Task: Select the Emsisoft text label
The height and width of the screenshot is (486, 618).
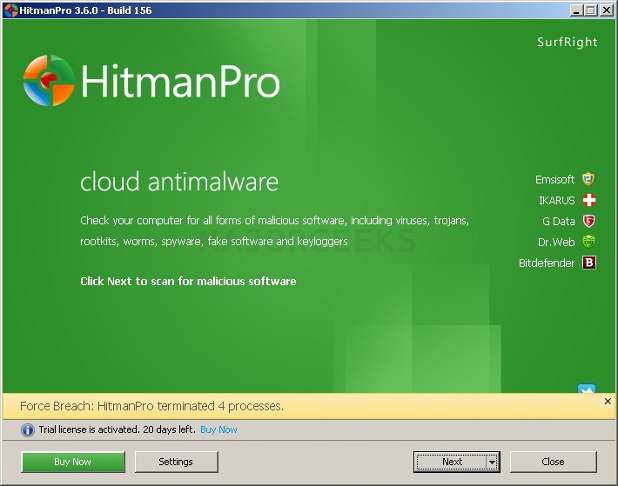Action: tap(555, 180)
